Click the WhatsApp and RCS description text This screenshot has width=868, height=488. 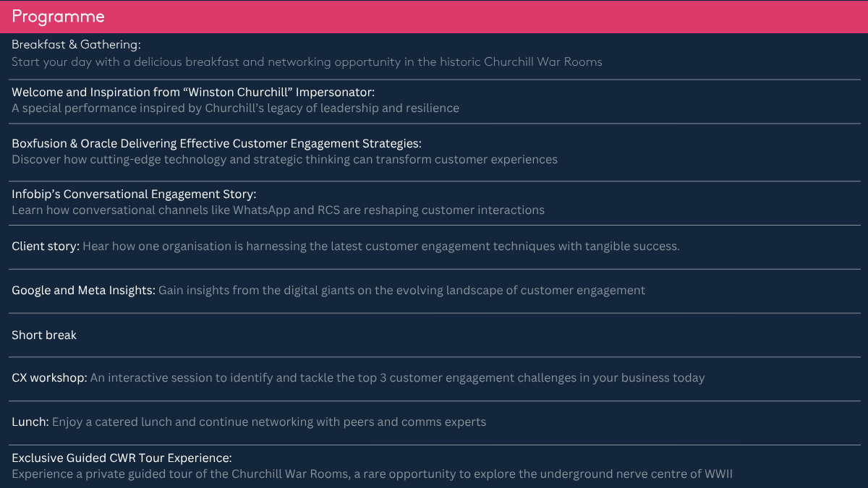point(278,210)
